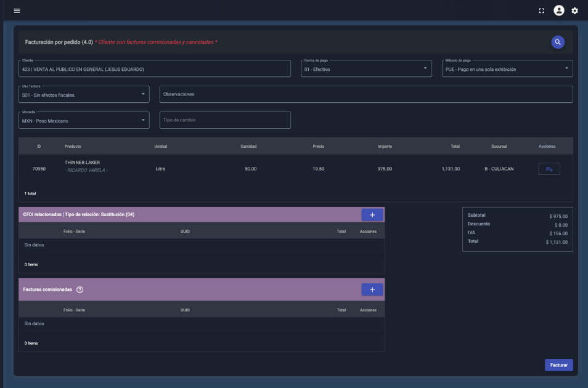The width and height of the screenshot is (588, 388).
Task: Click the add-to-list icon for THINNER LAKER
Action: (549, 169)
